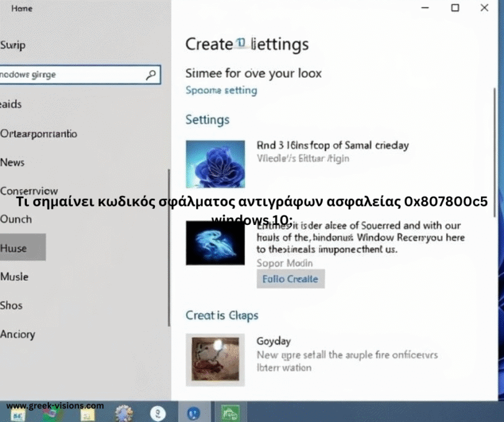
Task: Select the 'Ounch' sidebar entry
Action: (16, 219)
